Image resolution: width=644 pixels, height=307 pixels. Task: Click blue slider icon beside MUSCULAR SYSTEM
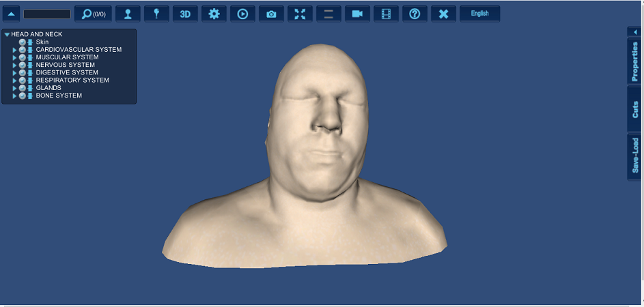[x=29, y=57]
